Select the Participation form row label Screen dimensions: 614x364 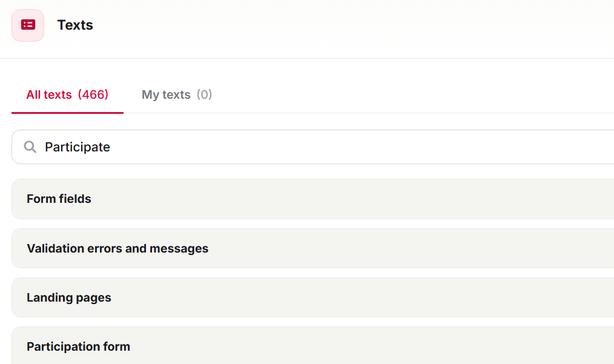(x=78, y=347)
